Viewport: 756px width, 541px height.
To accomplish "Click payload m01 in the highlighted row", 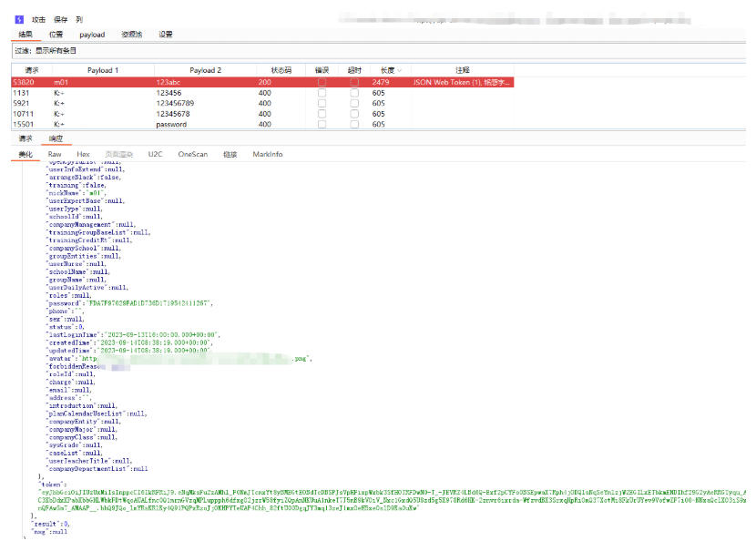I will click(61, 83).
